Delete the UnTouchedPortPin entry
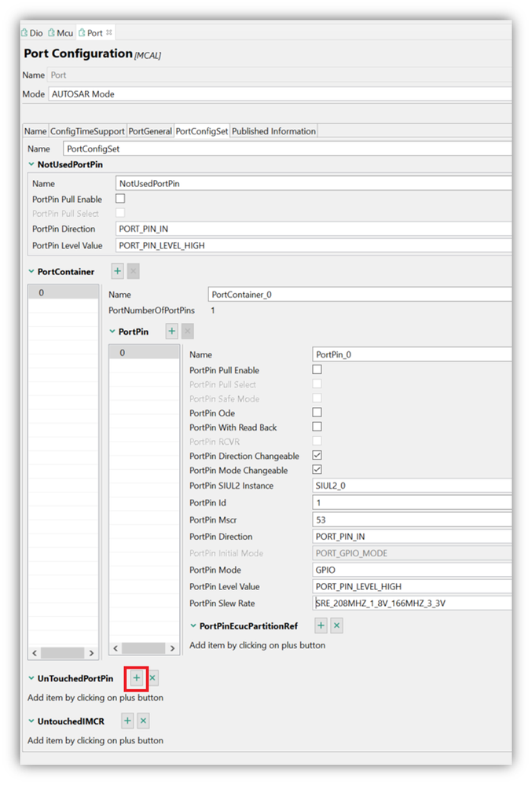The width and height of the screenshot is (532, 785). [x=153, y=677]
